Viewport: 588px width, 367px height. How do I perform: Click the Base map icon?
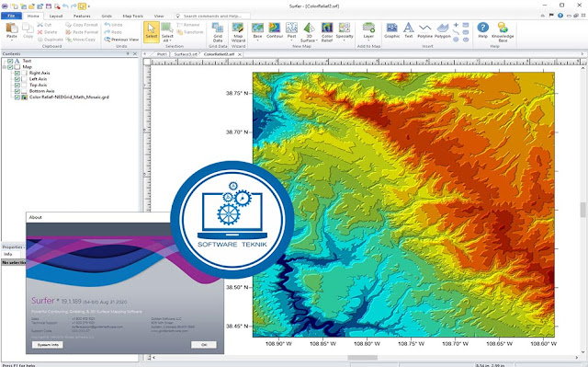click(257, 28)
